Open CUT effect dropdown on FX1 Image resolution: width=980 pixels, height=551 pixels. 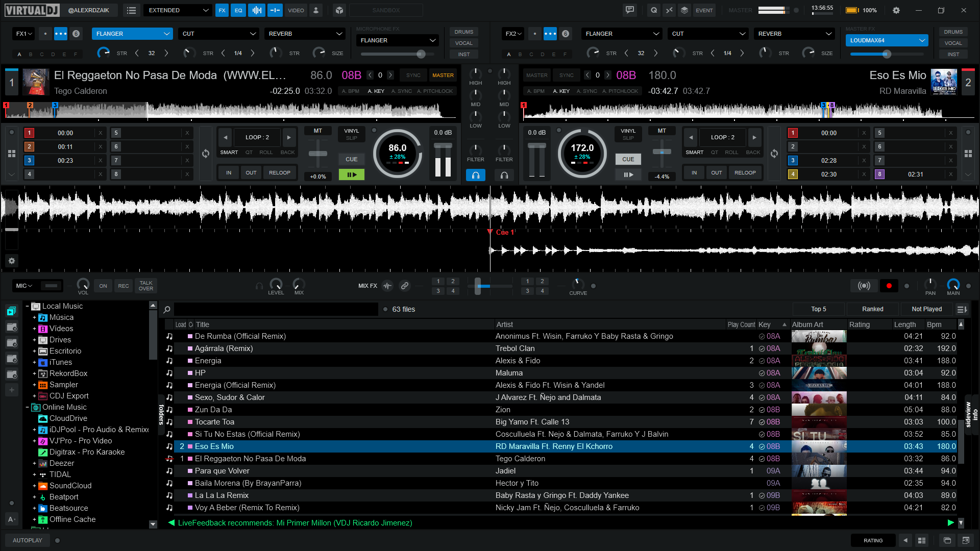point(218,34)
